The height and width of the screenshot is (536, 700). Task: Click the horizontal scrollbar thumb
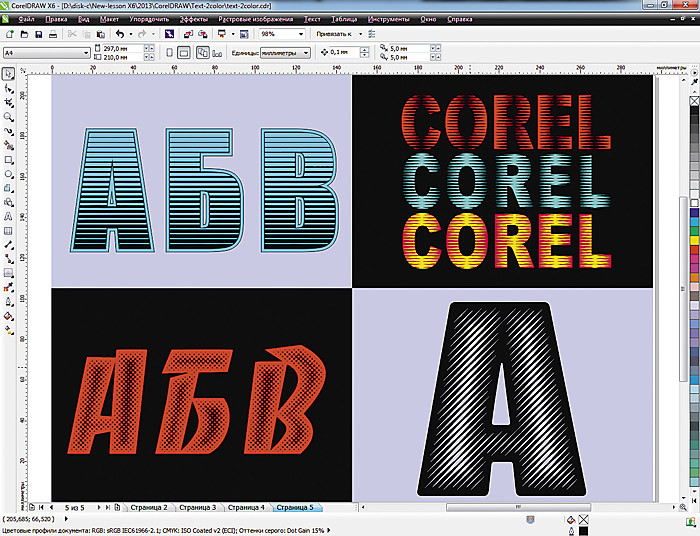(x=518, y=507)
